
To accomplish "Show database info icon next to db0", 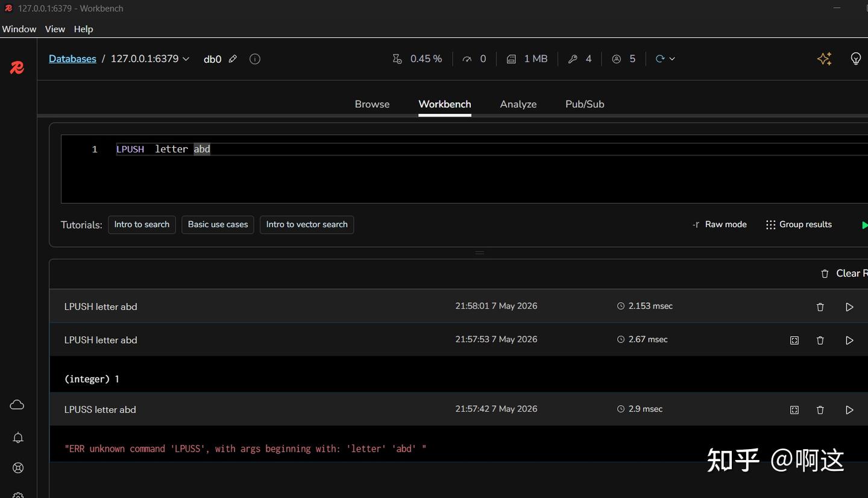I will pyautogui.click(x=255, y=59).
